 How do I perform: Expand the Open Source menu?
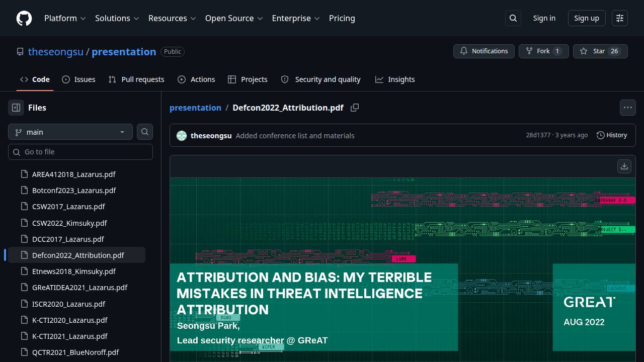coord(234,18)
